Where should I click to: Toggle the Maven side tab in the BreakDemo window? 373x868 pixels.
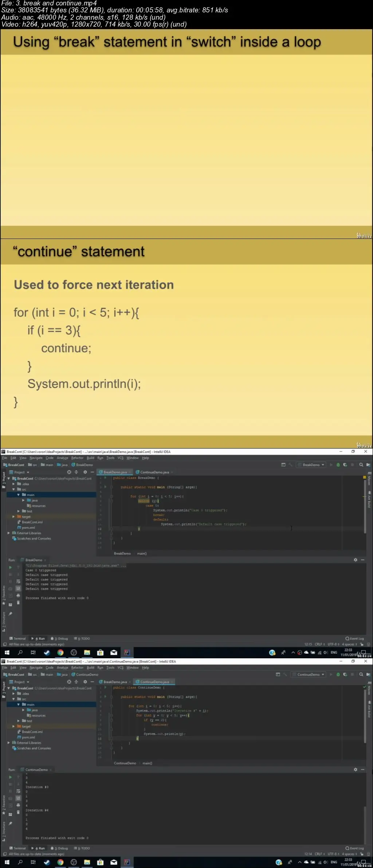[369, 478]
